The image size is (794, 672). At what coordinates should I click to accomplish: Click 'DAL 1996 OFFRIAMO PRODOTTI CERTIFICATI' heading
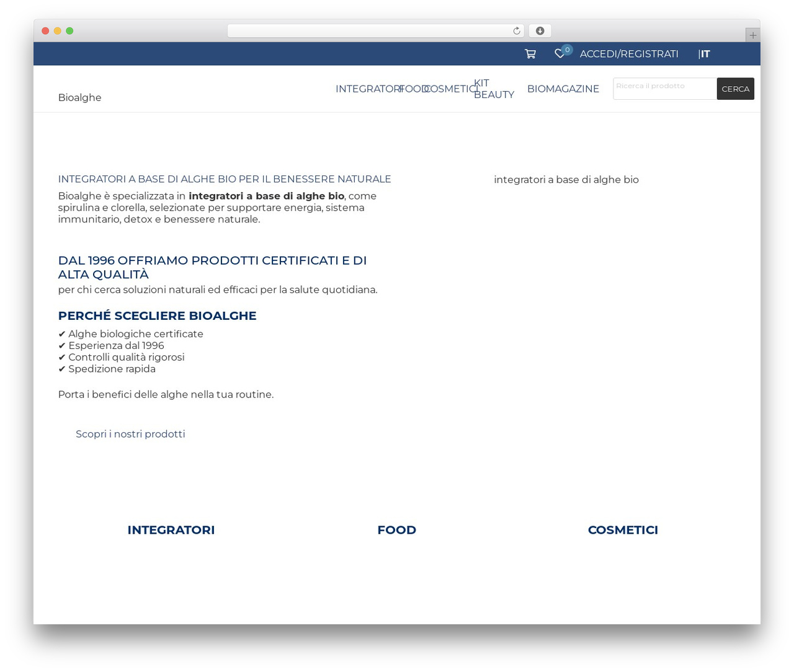tap(212, 267)
